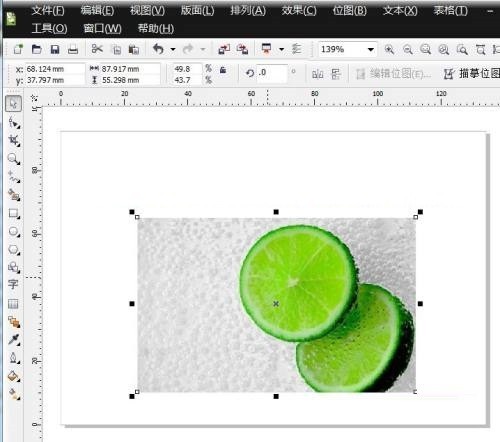This screenshot has height=442, width=500.
Task: Click the Save icon in toolbar
Action: tap(55, 50)
